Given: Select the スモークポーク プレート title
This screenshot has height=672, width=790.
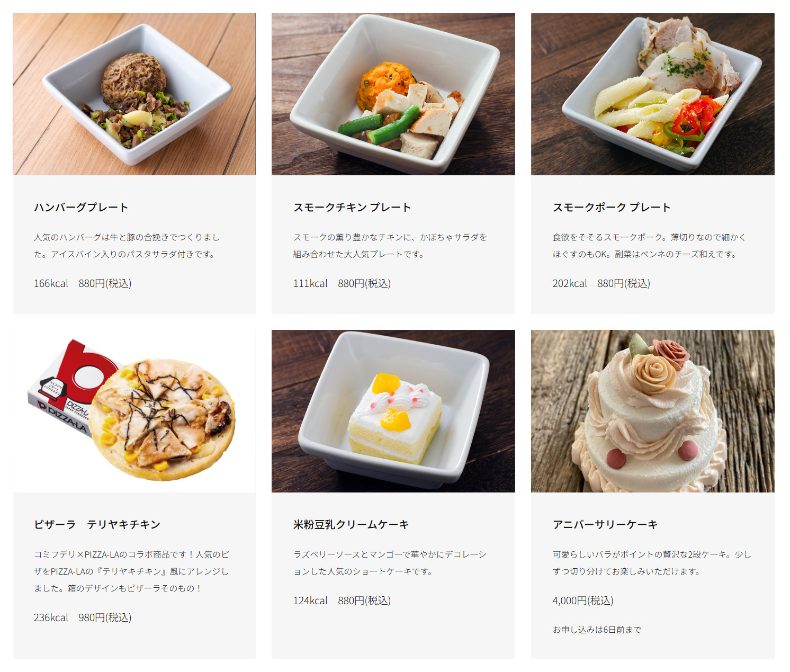Looking at the screenshot, I should tap(612, 208).
